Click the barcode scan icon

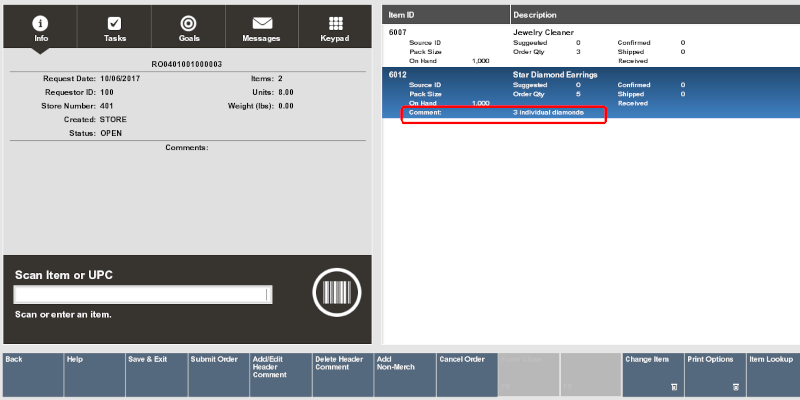pos(337,293)
